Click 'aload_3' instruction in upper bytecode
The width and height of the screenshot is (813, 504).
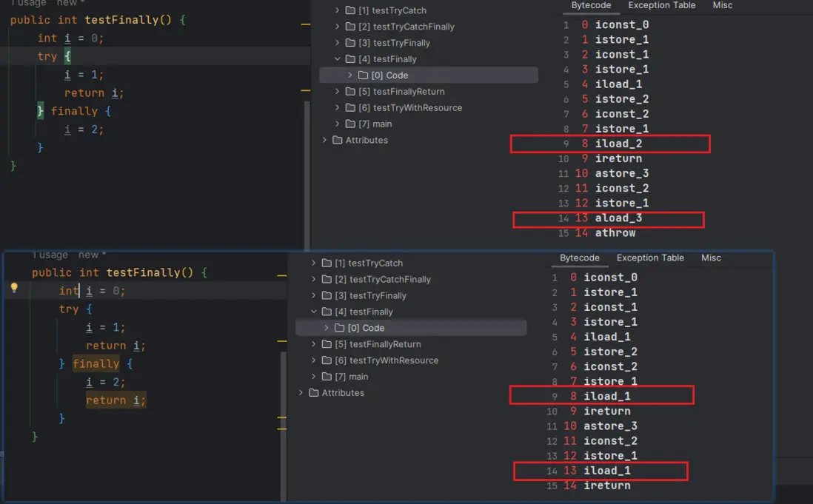tap(618, 218)
